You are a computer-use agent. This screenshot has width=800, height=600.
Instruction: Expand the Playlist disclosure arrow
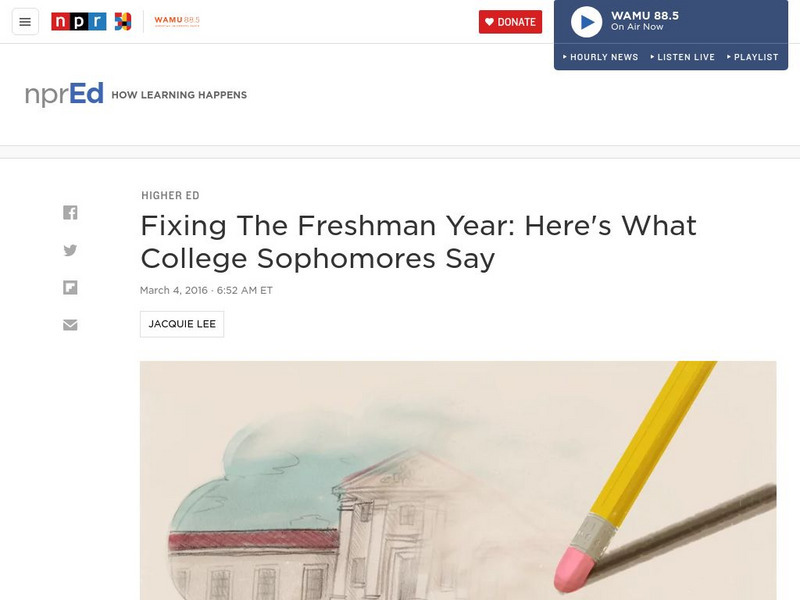coord(729,57)
